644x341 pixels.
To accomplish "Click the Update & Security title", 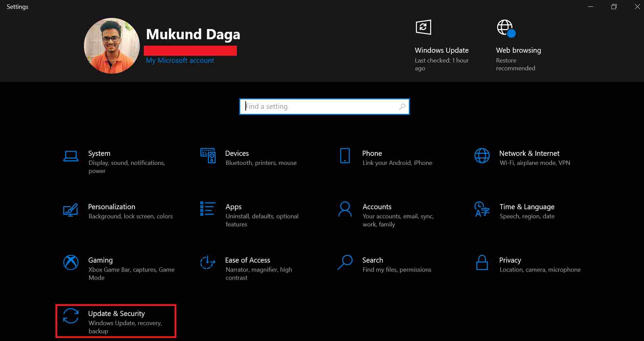I will [x=116, y=314].
